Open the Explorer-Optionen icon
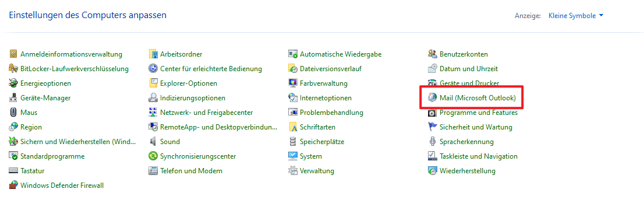Viewport: 644px width, 210px height. [153, 83]
